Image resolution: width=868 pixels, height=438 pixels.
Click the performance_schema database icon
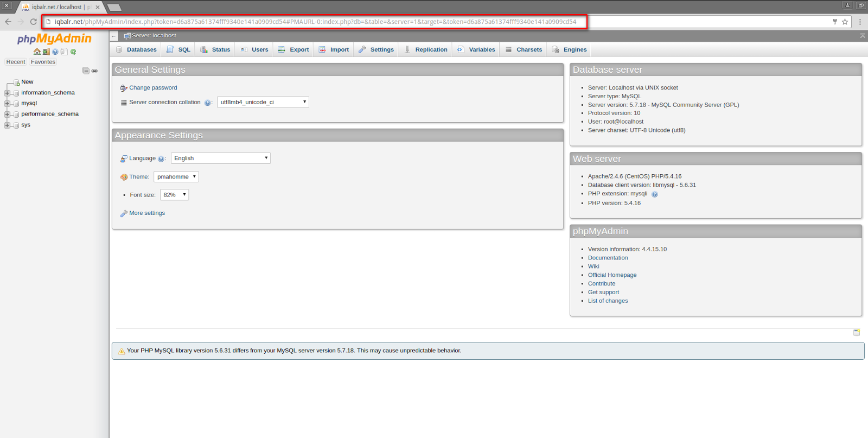[x=16, y=115]
